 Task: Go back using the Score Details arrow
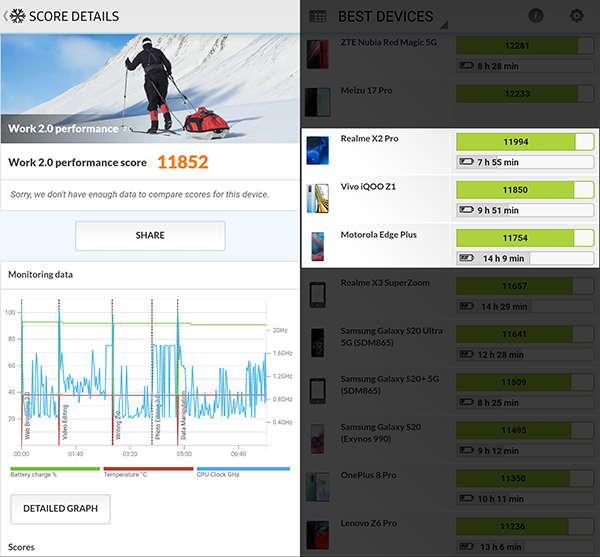(x=5, y=16)
